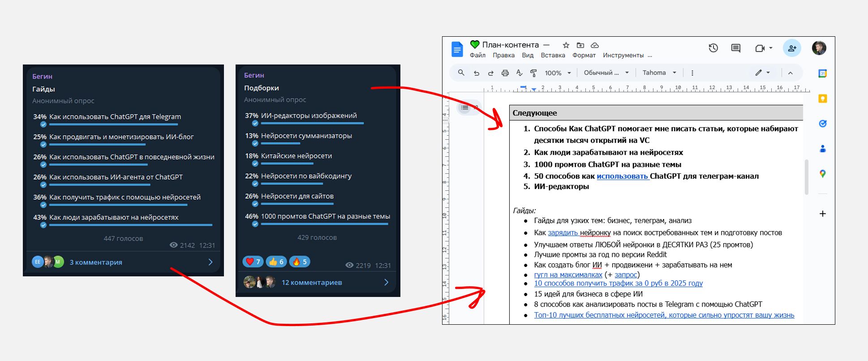Screen dimensions: 868x361
Task: Open the Tahoma font dropdown
Action: (659, 73)
